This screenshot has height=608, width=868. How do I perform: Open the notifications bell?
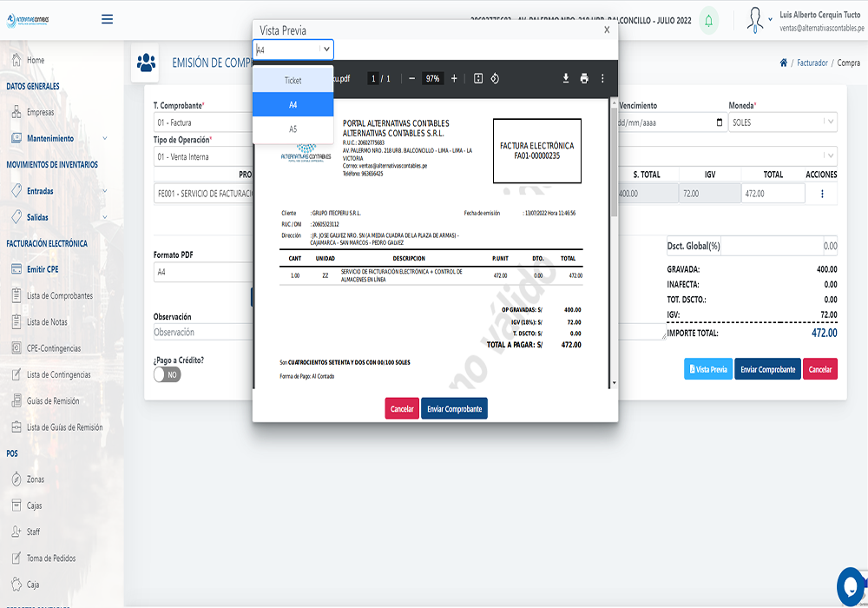click(709, 20)
